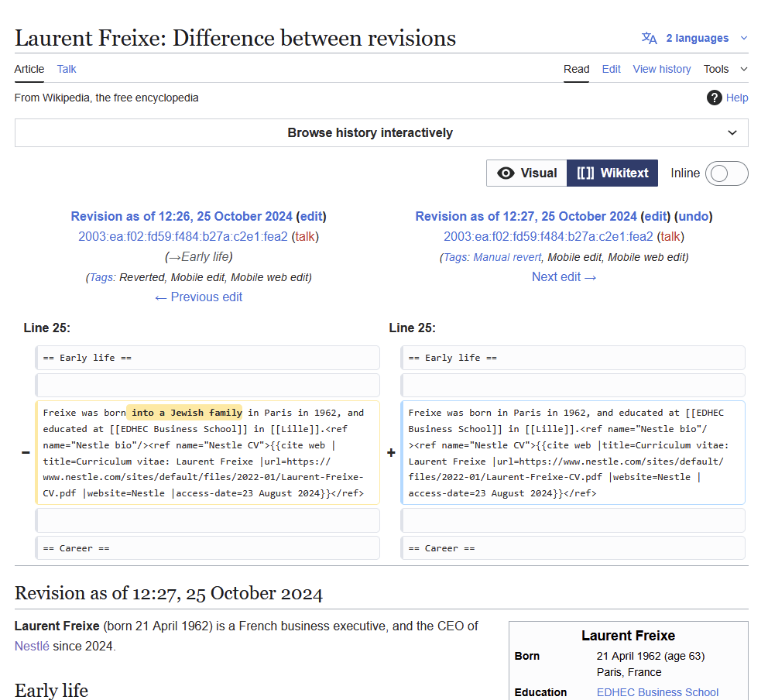Click Tags link under the 12:27 revision
Image resolution: width=768 pixels, height=700 pixels.
(455, 257)
